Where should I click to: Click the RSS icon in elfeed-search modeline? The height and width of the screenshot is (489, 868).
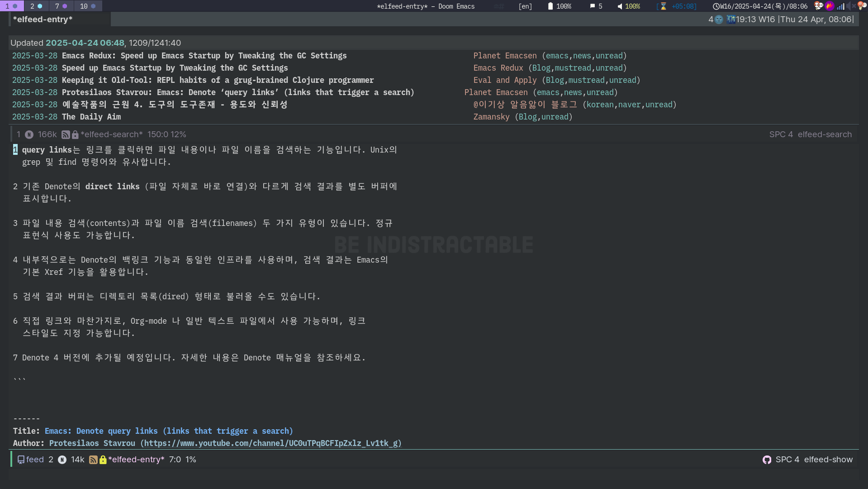[x=66, y=134]
